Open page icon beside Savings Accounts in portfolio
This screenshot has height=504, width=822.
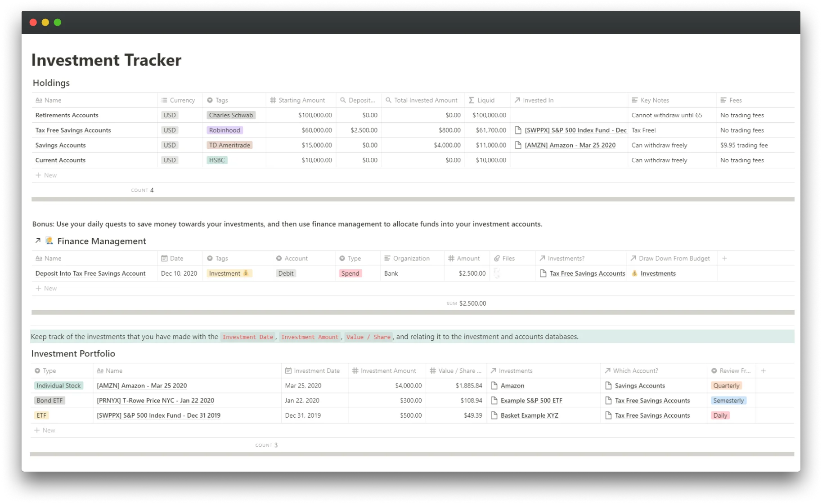pos(608,385)
